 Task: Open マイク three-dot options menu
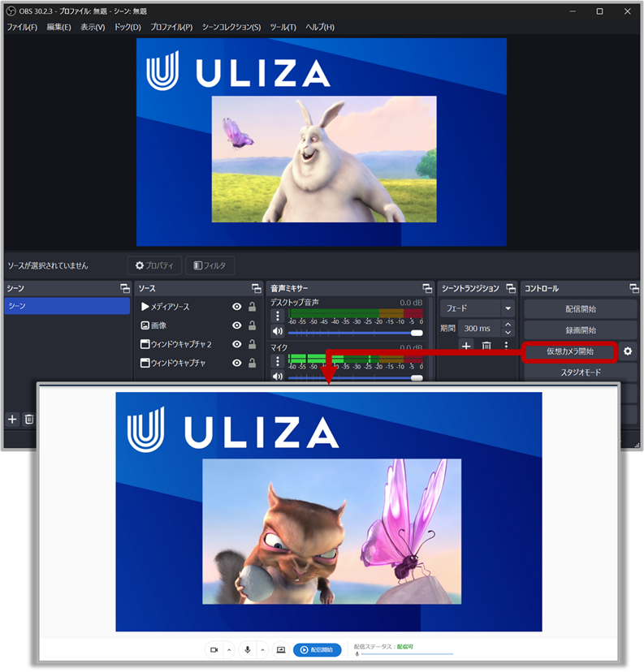[278, 361]
